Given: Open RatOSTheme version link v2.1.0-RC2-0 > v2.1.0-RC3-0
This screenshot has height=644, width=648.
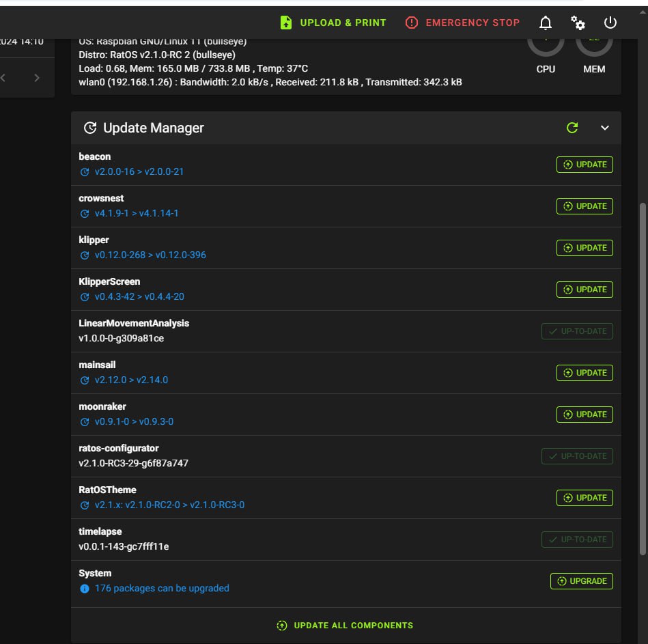Looking at the screenshot, I should click(169, 505).
